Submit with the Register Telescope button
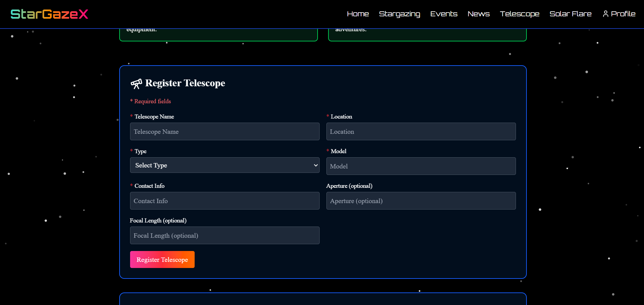This screenshot has width=644, height=305. [x=162, y=259]
